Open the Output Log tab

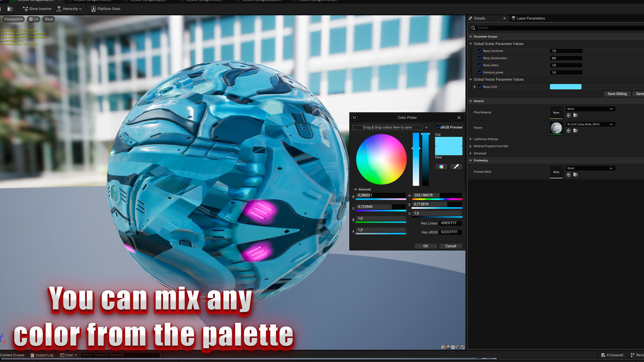42,355
